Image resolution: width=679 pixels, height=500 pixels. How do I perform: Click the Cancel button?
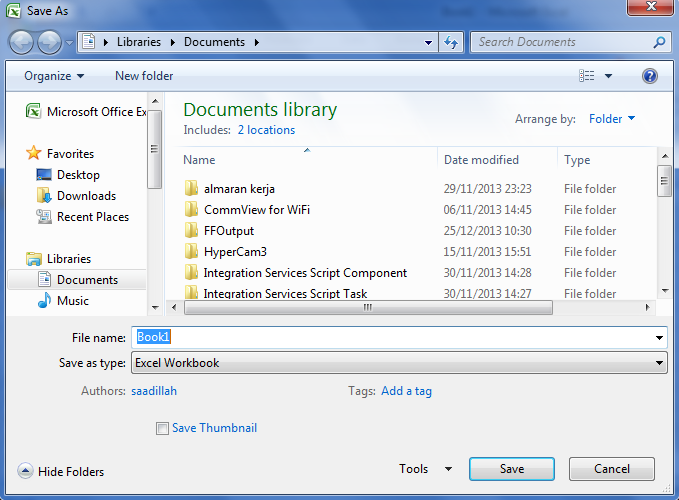611,469
